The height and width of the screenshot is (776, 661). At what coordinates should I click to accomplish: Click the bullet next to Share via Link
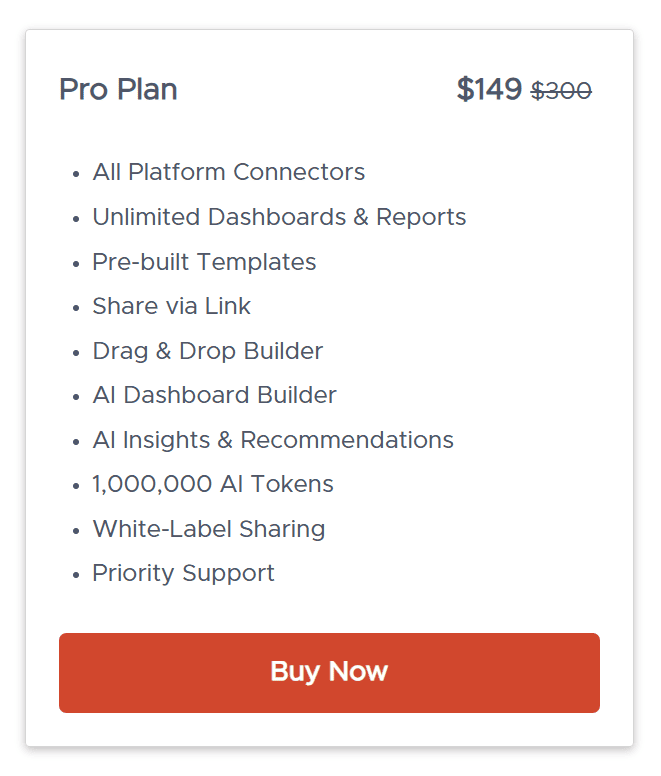pyautogui.click(x=76, y=308)
